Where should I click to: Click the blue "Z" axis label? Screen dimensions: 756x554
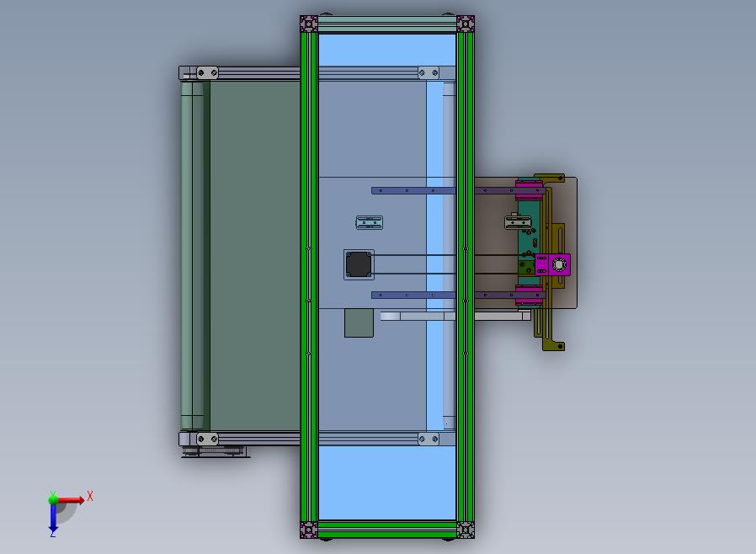52,533
